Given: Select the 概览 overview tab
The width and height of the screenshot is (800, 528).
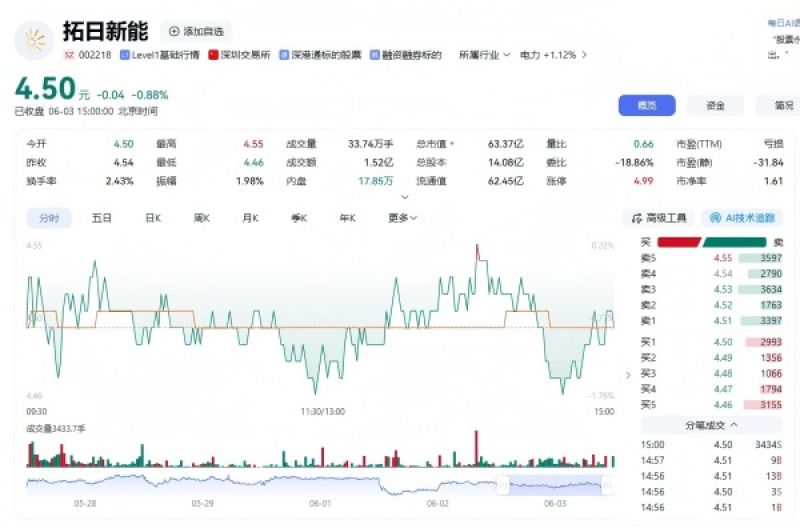Looking at the screenshot, I should coord(647,105).
